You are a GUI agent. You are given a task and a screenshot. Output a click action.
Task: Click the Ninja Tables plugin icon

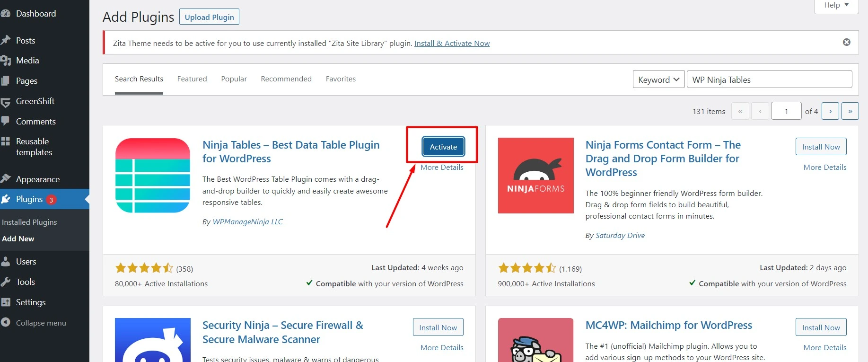(x=153, y=175)
